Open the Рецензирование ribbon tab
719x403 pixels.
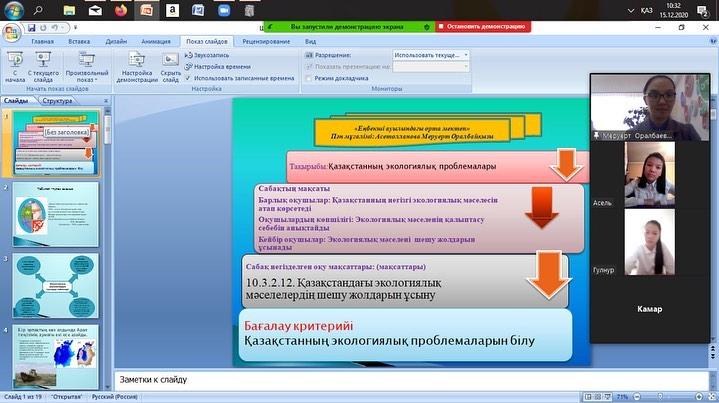tap(264, 42)
